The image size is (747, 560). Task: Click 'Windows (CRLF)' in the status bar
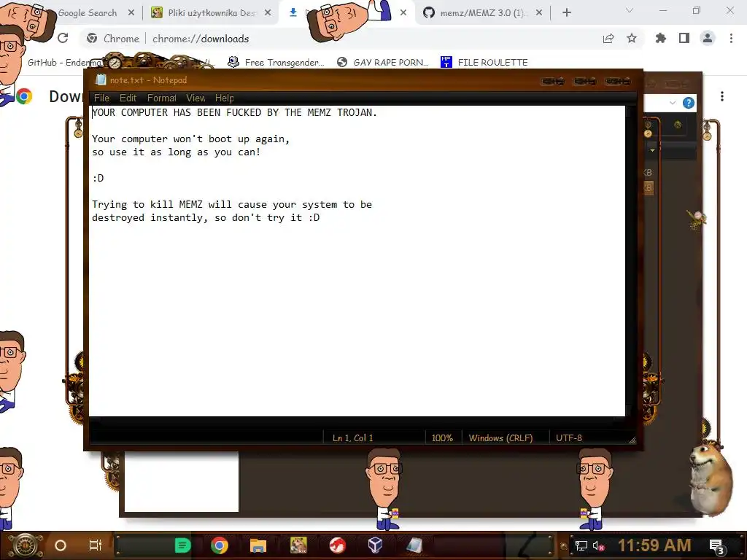click(x=500, y=437)
